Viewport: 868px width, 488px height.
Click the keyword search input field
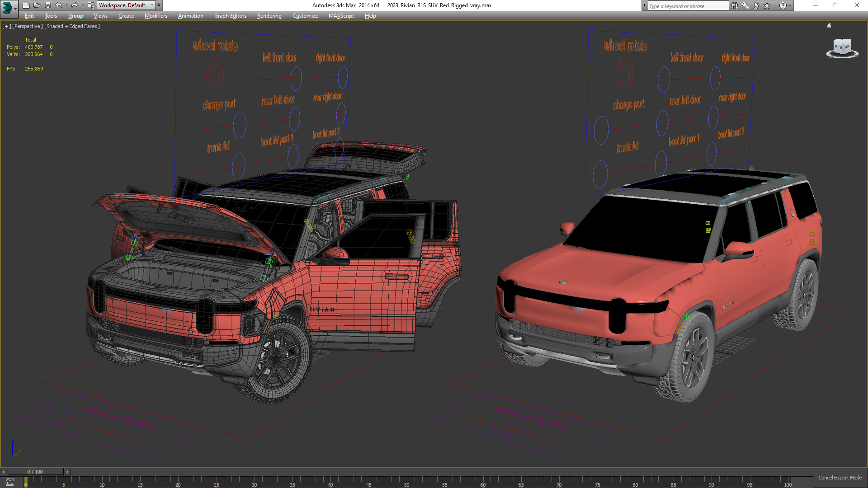tap(688, 6)
